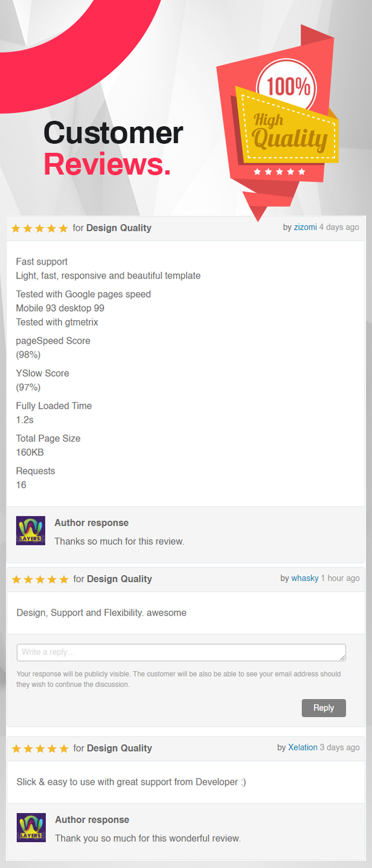This screenshot has height=868, width=372.
Task: Click the '1 hour ago' timestamp
Action: (x=340, y=578)
